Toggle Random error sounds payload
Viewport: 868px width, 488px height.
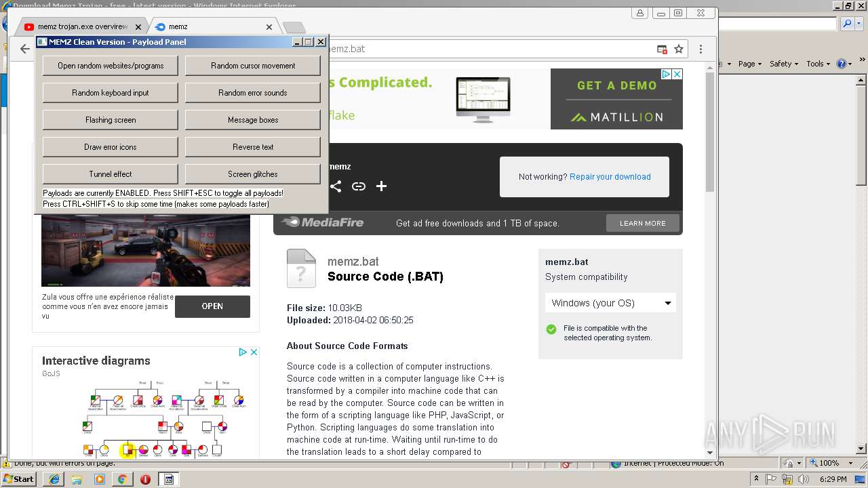pyautogui.click(x=253, y=93)
